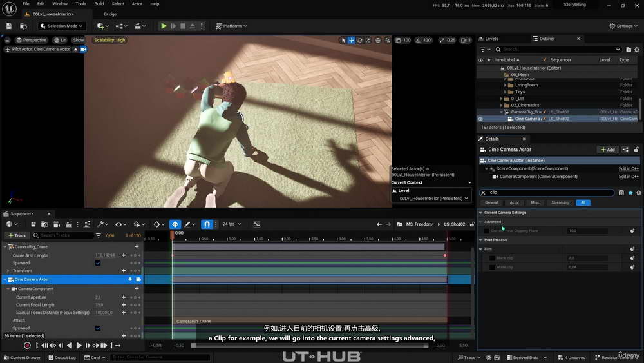The height and width of the screenshot is (363, 644).
Task: Open the File menu
Action: [x=26, y=4]
